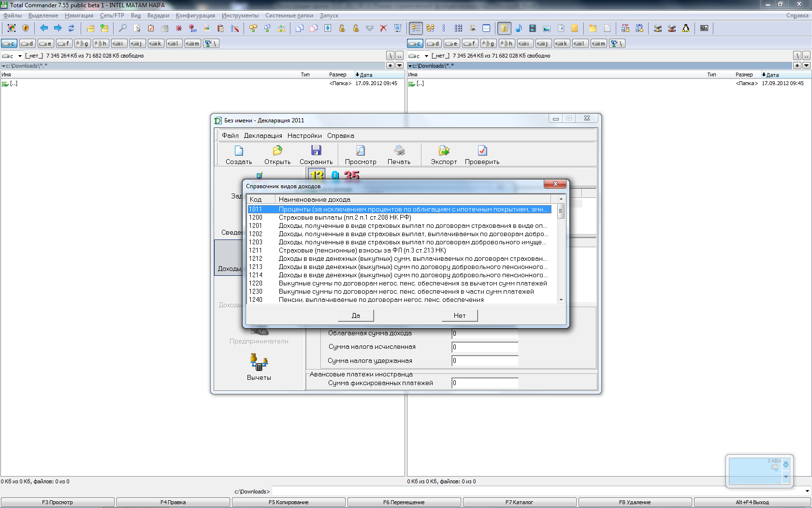
Task: Click F3 Просмотр button
Action: pyautogui.click(x=58, y=502)
